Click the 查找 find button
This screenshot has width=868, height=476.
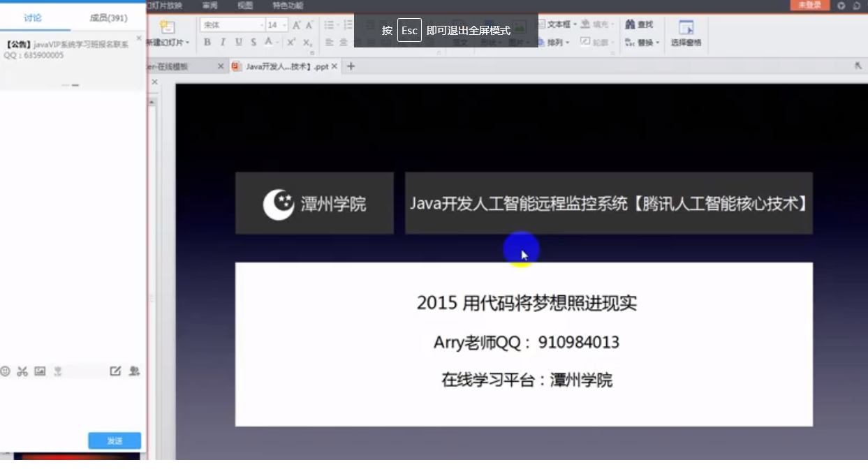pyautogui.click(x=639, y=24)
